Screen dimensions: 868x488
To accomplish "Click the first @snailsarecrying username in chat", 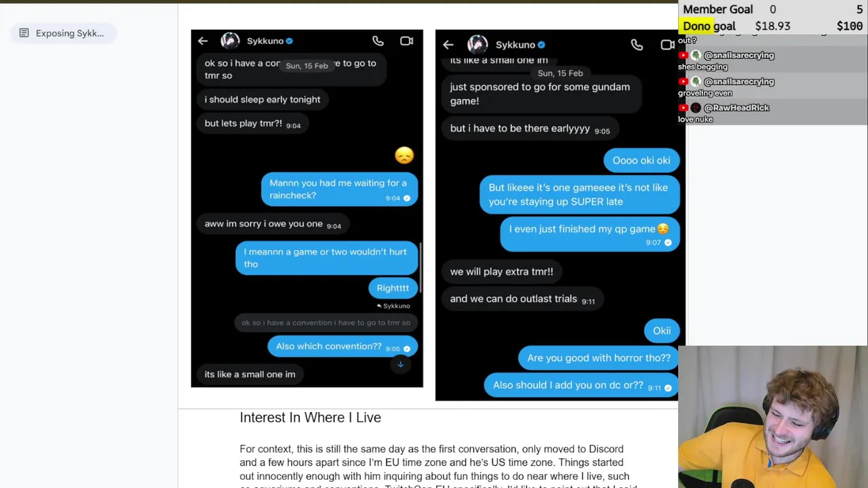I will pyautogui.click(x=738, y=56).
